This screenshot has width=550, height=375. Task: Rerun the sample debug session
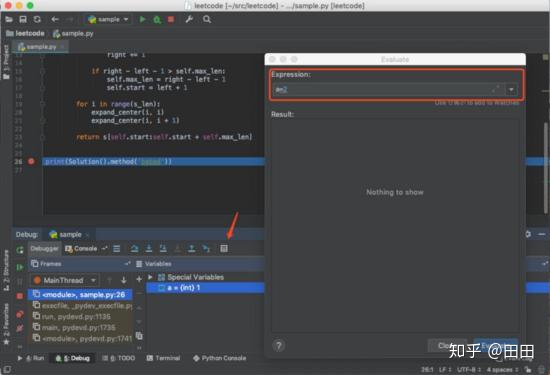(20, 250)
